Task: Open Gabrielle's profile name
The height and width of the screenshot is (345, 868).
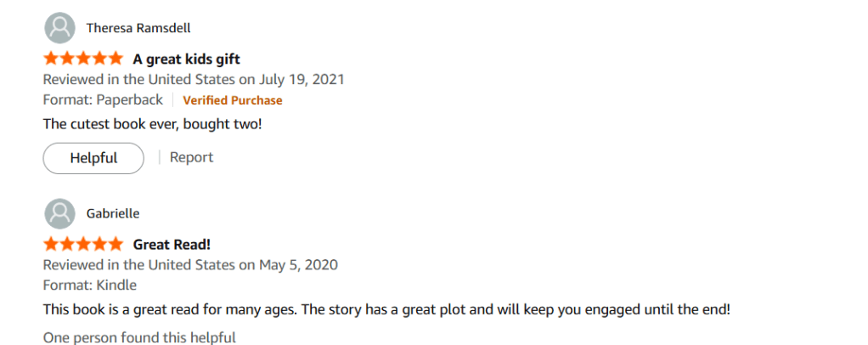Action: (113, 213)
